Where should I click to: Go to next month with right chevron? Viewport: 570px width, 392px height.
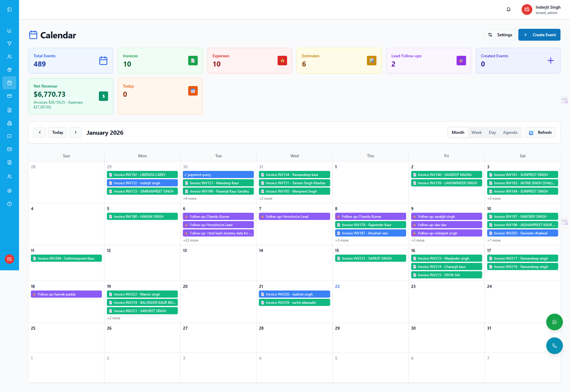coord(76,132)
